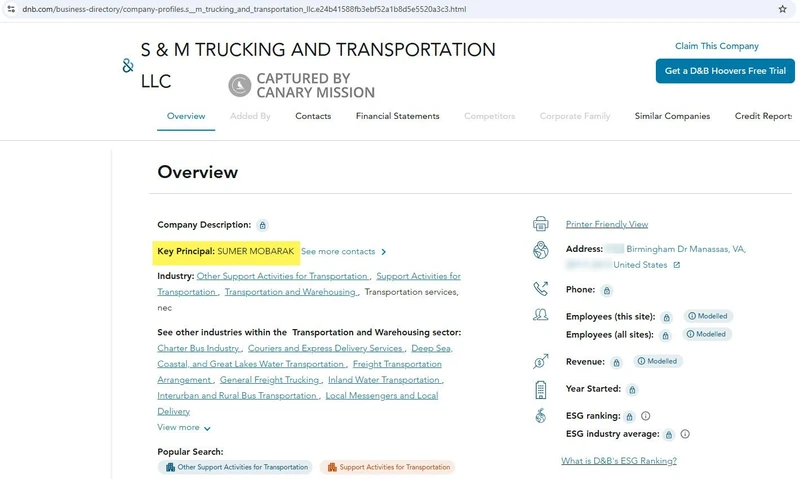This screenshot has width=800, height=479.
Task: Click Birmingham Dr Manassas address link
Action: pyautogui.click(x=686, y=249)
